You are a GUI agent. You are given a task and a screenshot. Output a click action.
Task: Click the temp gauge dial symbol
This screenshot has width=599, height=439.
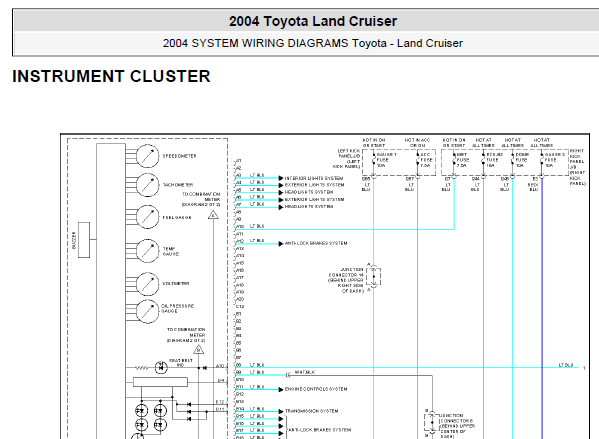coord(147,251)
